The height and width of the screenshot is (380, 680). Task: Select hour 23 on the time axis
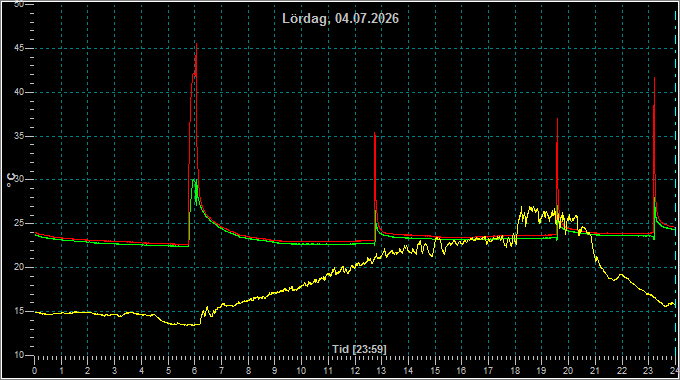(x=648, y=371)
